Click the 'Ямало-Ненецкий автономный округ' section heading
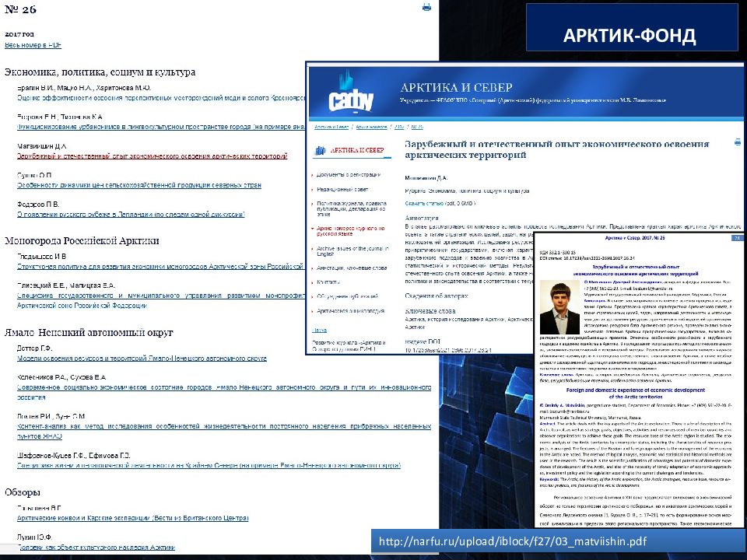 89,332
